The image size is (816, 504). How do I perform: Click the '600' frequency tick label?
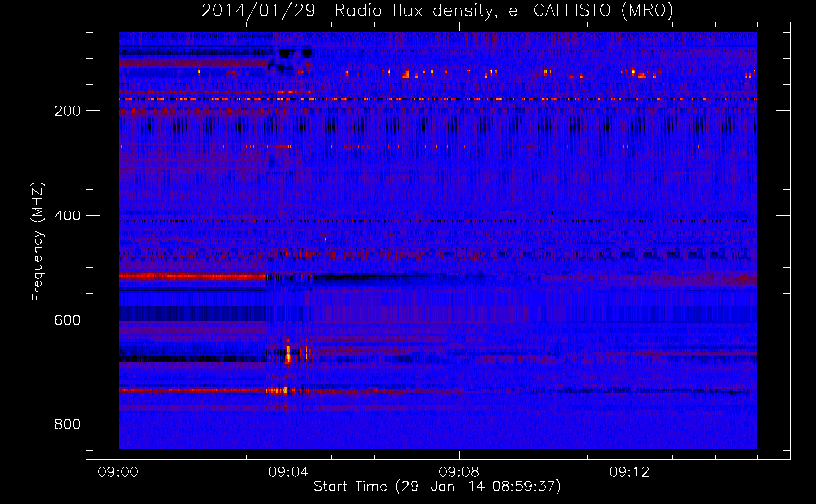(x=68, y=320)
